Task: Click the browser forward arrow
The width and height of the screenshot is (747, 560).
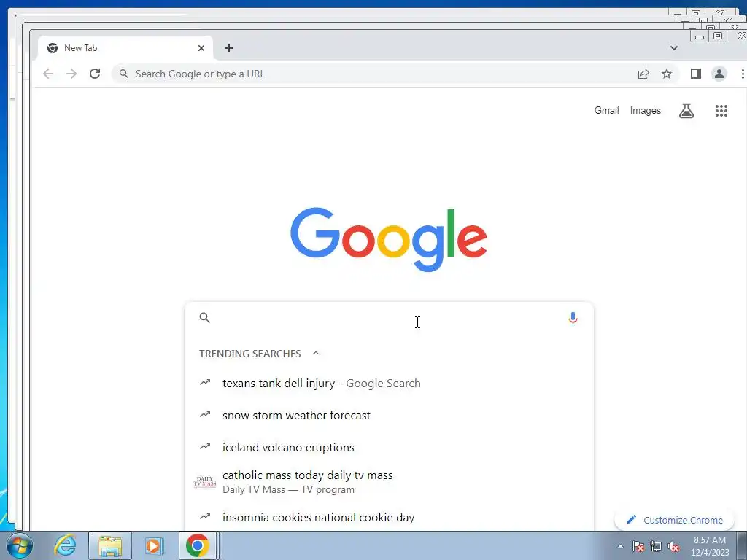Action: (x=71, y=74)
